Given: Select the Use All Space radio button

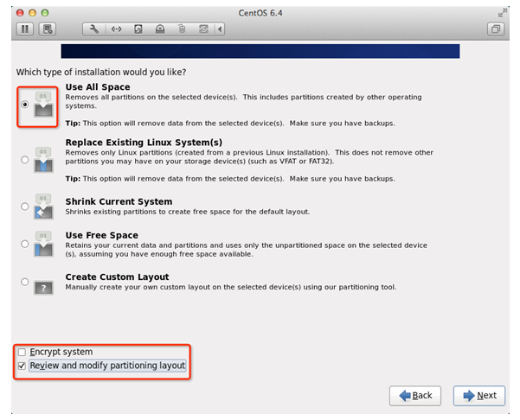Looking at the screenshot, I should coord(25,105).
